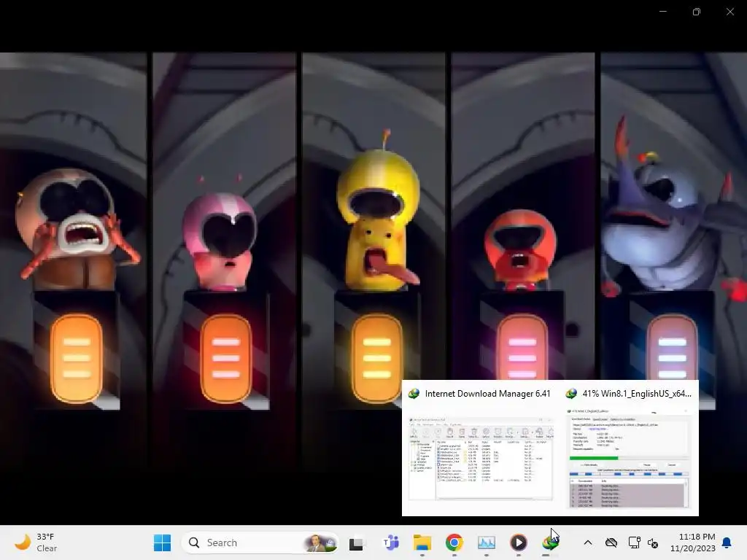
Task: Open the notifications bell
Action: (727, 542)
